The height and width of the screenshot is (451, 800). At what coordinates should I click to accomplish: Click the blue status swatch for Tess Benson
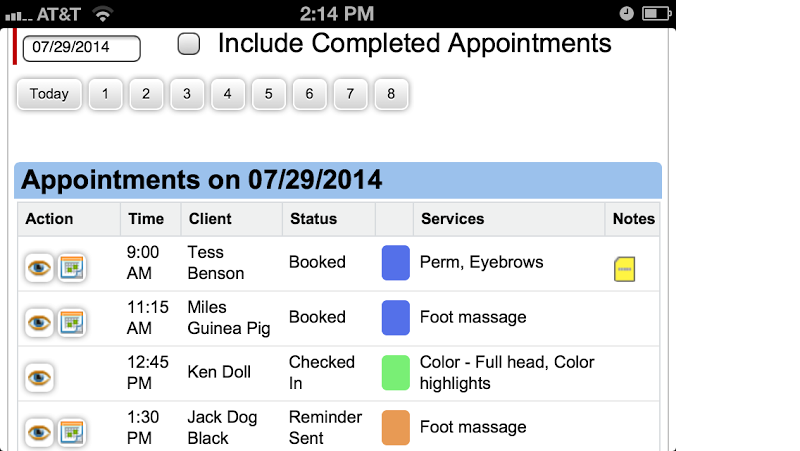(x=396, y=263)
